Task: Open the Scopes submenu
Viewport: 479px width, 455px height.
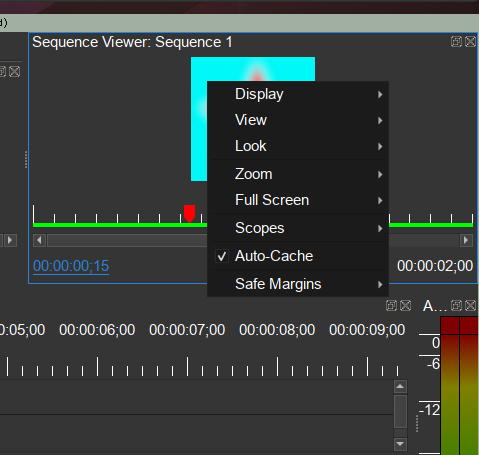Action: pos(298,228)
